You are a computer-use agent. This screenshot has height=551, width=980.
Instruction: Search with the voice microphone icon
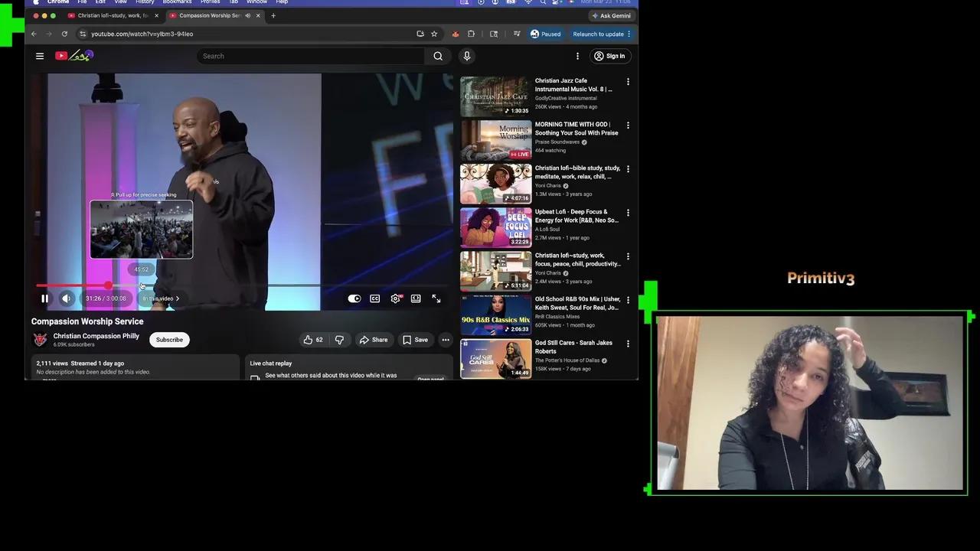pos(467,56)
